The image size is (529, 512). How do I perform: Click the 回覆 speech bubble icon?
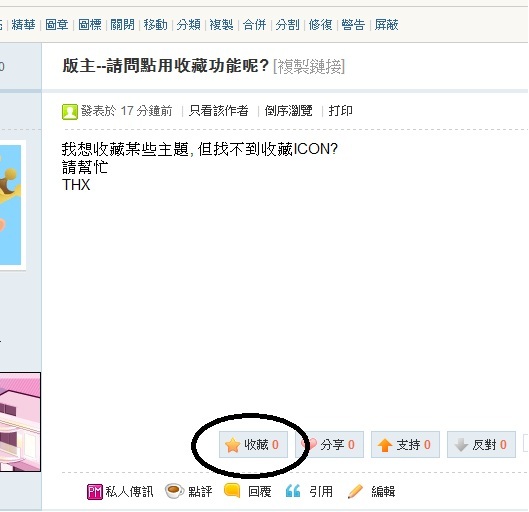click(x=232, y=491)
